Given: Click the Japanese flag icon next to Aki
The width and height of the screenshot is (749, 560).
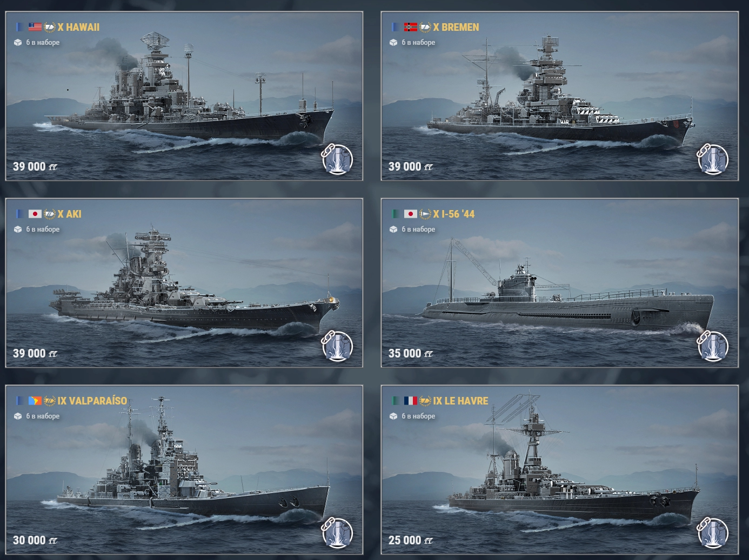Looking at the screenshot, I should pos(35,214).
